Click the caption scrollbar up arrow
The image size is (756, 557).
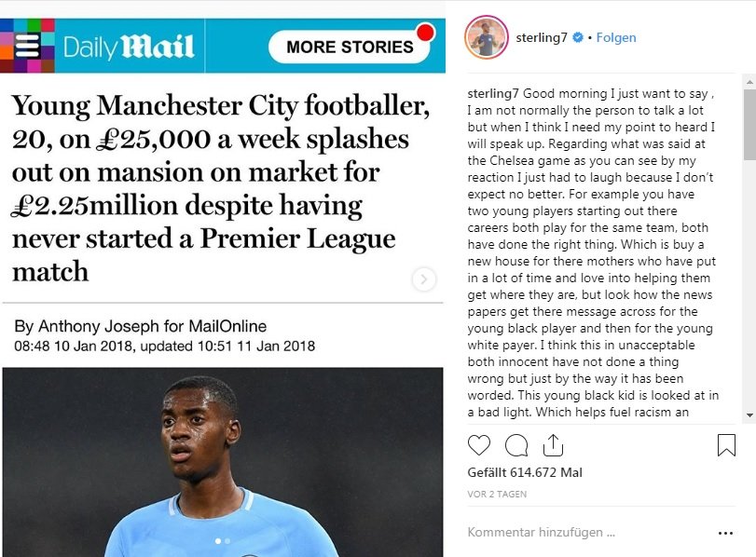tap(749, 84)
